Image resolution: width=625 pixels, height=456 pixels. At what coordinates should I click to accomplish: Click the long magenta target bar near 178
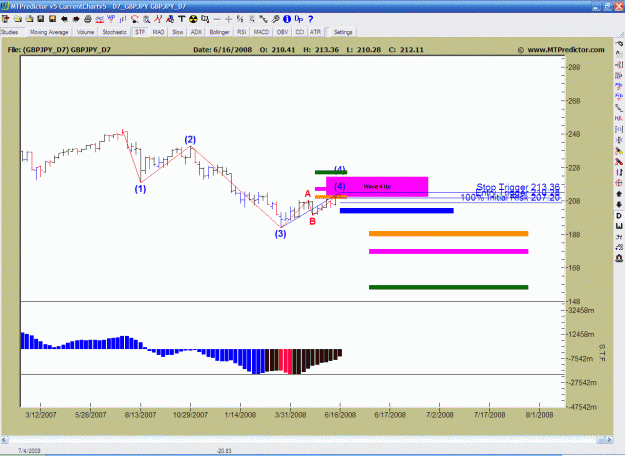(x=448, y=251)
